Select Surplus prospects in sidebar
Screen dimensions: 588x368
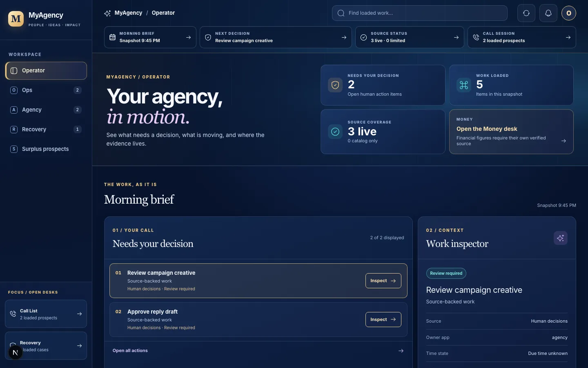click(46, 149)
